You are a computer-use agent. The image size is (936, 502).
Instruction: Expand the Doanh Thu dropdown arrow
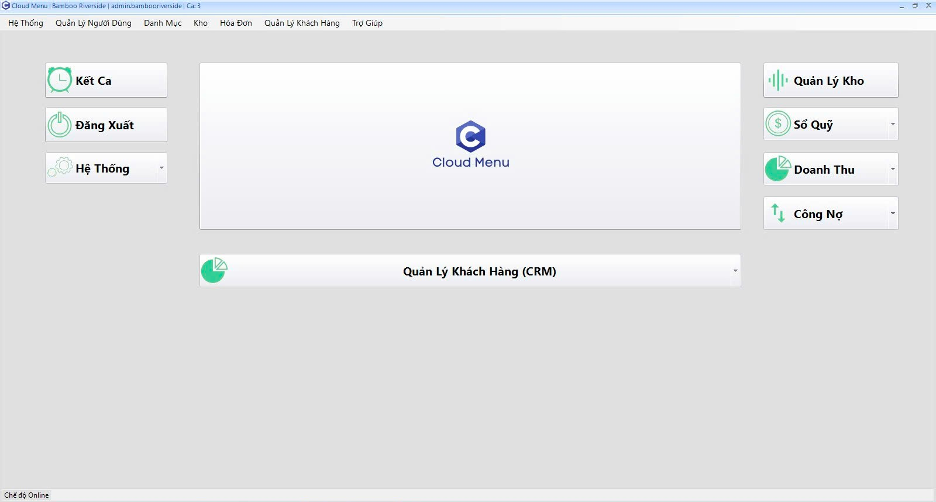[x=892, y=169]
